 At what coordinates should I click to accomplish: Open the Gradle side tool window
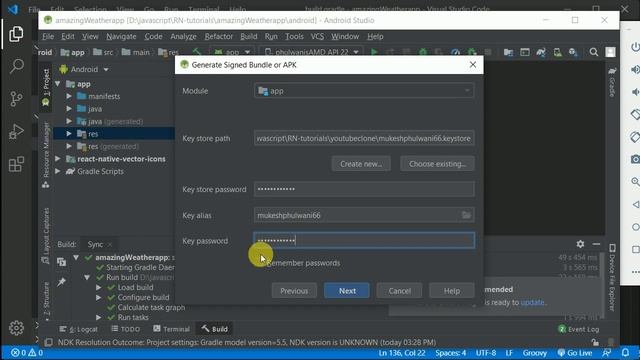[612, 82]
